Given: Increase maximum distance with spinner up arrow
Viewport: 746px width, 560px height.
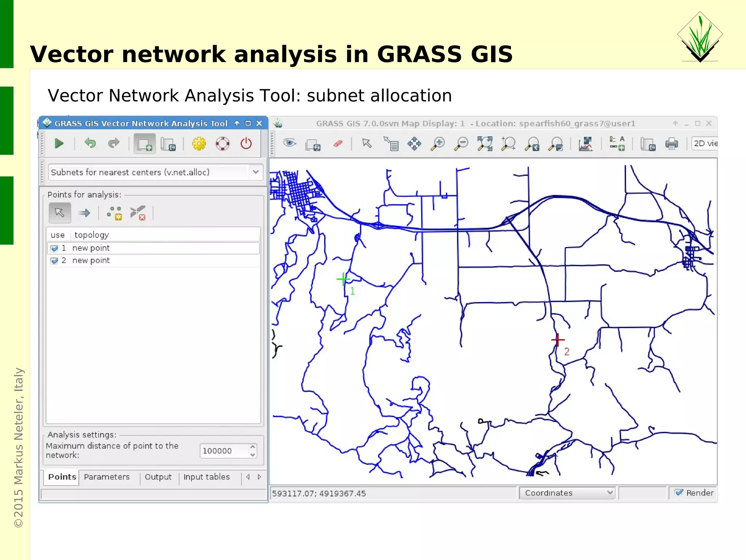Looking at the screenshot, I should 253,447.
